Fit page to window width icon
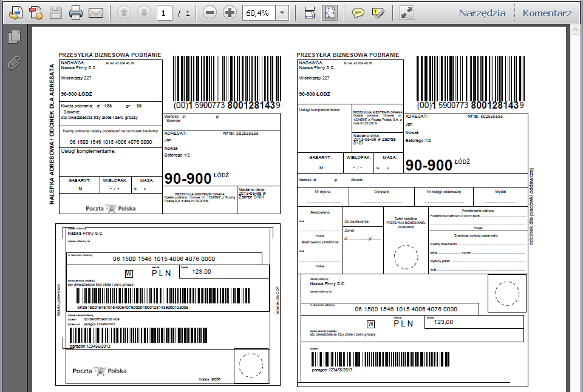This screenshot has width=583, height=392. (x=310, y=13)
